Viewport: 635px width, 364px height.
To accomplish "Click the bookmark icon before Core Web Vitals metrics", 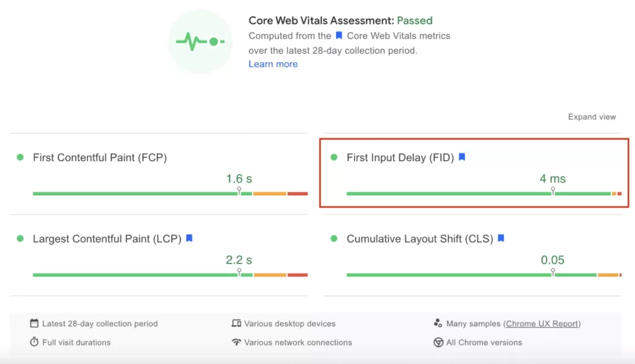I will [339, 35].
